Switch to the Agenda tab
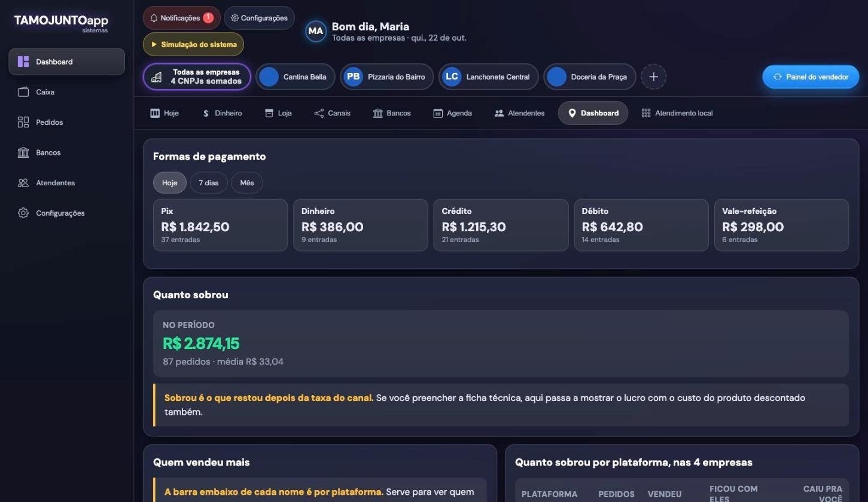Screen dimensions: 868x502 point(452,113)
